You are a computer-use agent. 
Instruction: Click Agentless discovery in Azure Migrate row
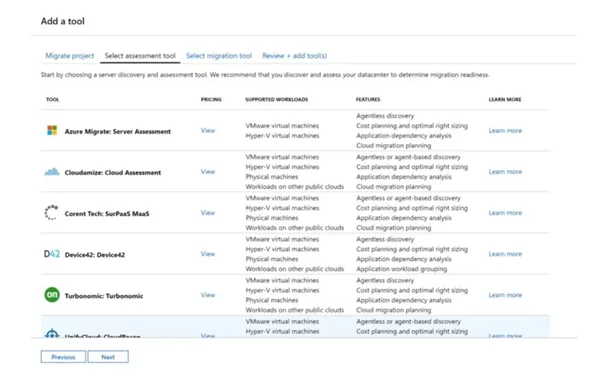tap(385, 116)
